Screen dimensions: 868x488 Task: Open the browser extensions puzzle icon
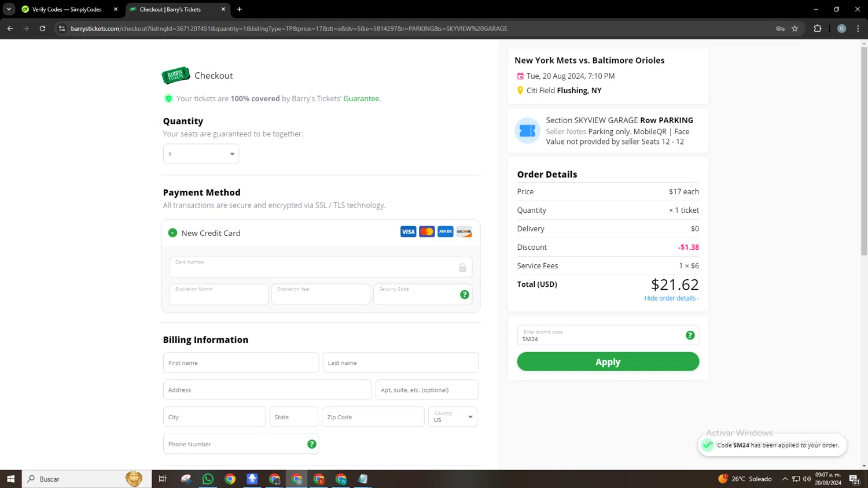pos(818,28)
